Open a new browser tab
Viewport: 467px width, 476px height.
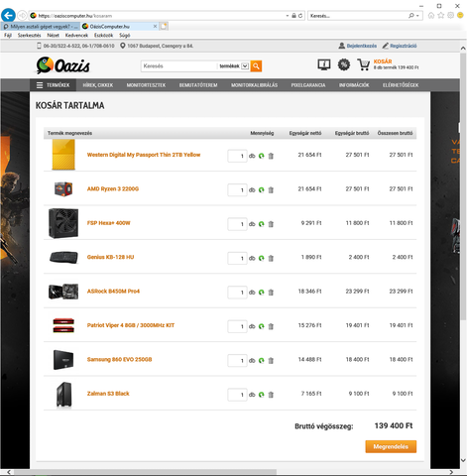(164, 26)
